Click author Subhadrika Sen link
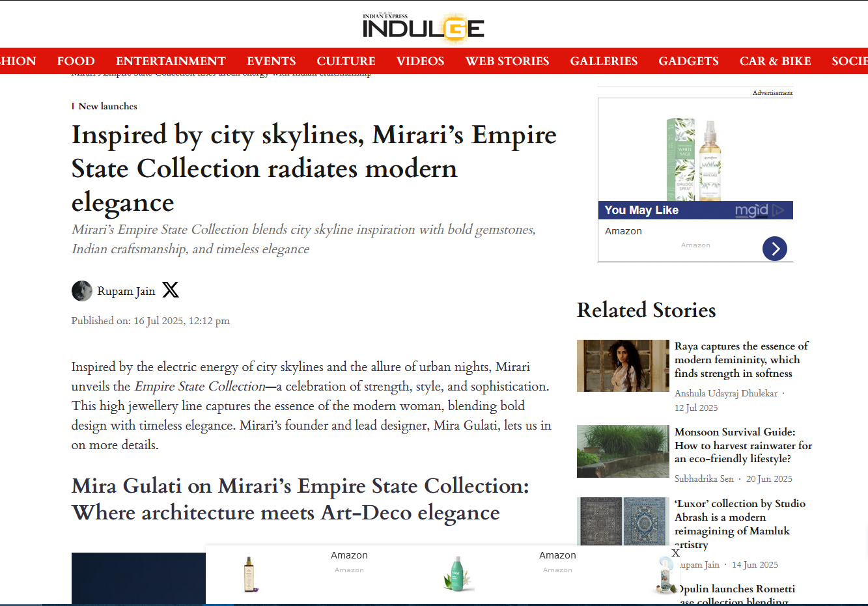Viewport: 868px width, 606px height. [704, 478]
